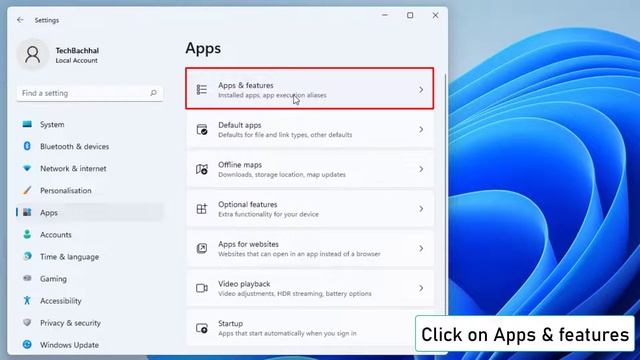Click the Personalisation brush icon
640x360 pixels.
coord(27,190)
